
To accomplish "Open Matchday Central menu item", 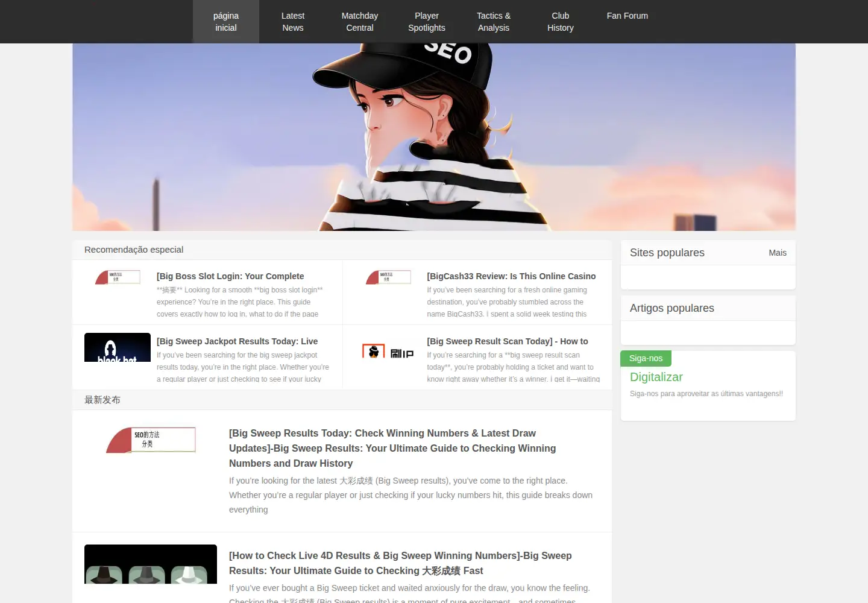I will (x=360, y=22).
